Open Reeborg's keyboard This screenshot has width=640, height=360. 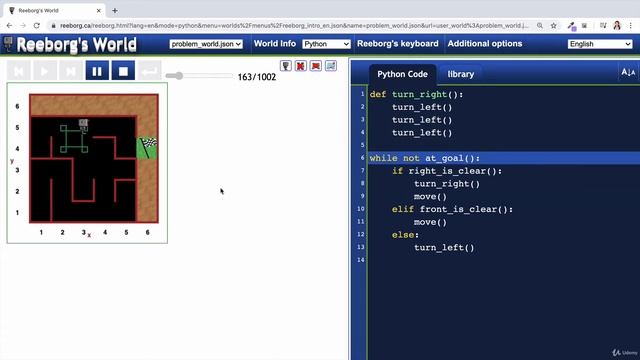coord(398,44)
